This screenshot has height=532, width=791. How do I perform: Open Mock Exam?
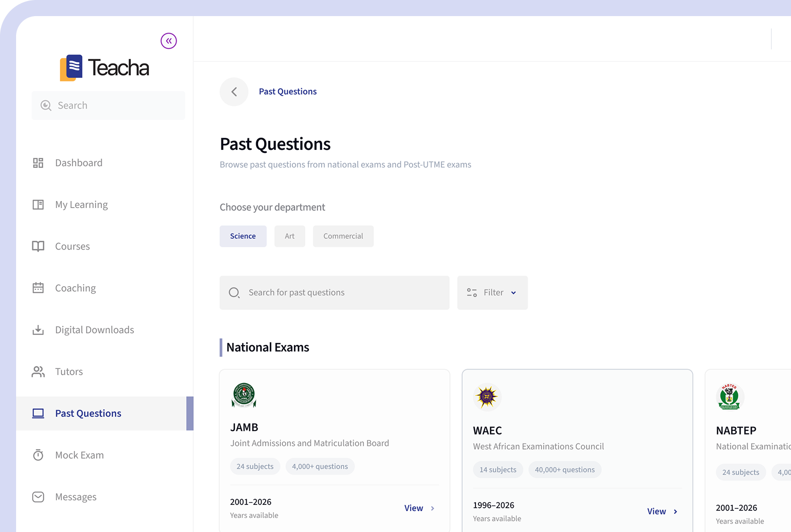click(x=105, y=455)
